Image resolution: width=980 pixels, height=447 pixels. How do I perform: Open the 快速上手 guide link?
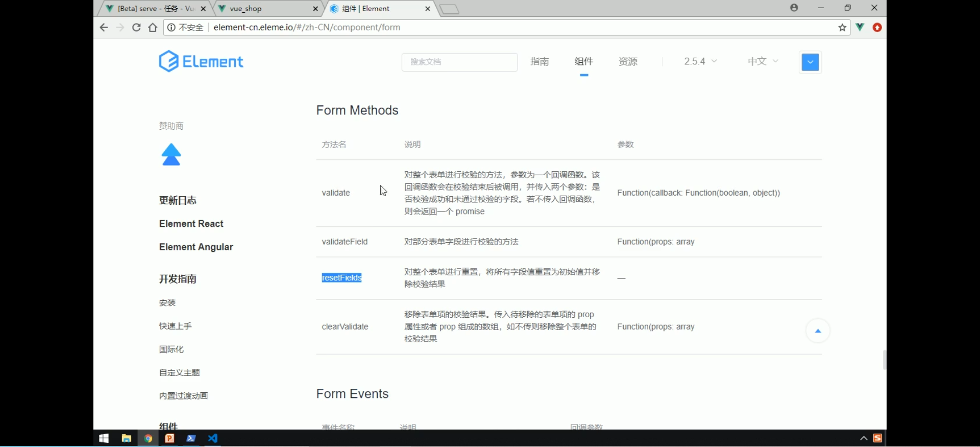coord(176,326)
